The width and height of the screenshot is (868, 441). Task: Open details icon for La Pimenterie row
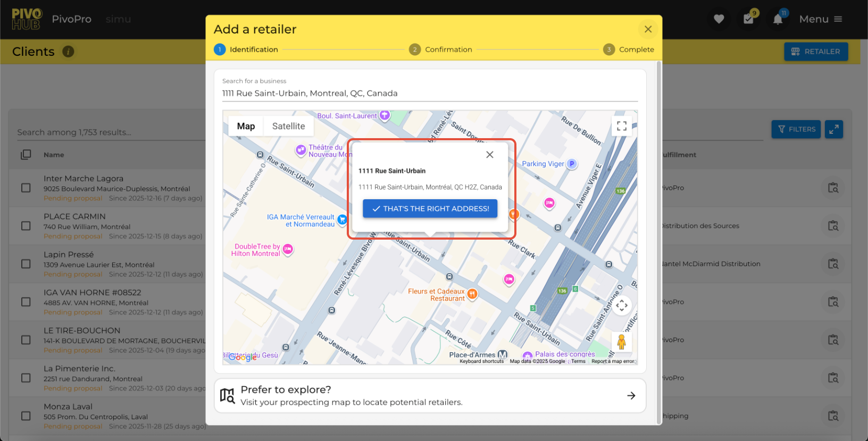coord(833,378)
